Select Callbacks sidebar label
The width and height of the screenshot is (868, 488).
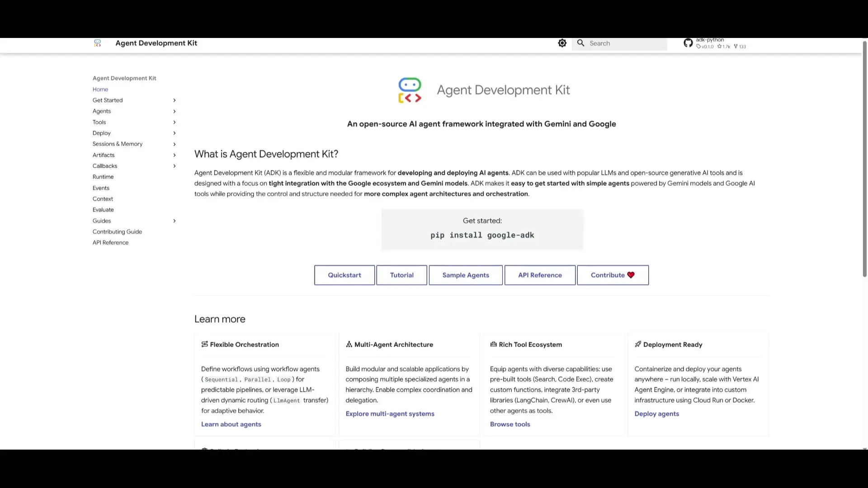105,166
